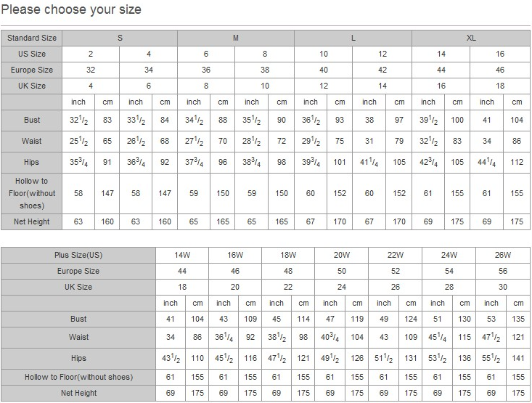
Task: Select US Size 10 cell
Action: coord(324,54)
